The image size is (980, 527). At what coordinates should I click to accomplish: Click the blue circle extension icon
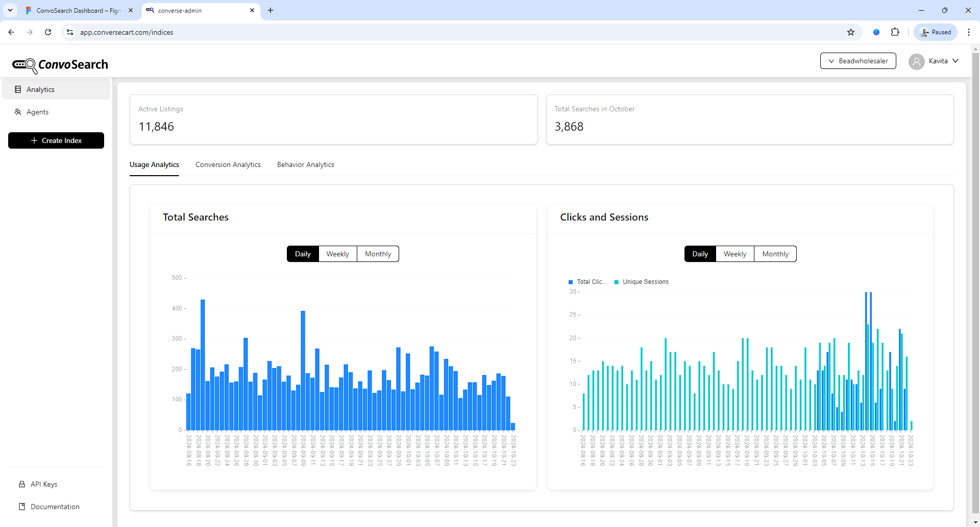876,32
